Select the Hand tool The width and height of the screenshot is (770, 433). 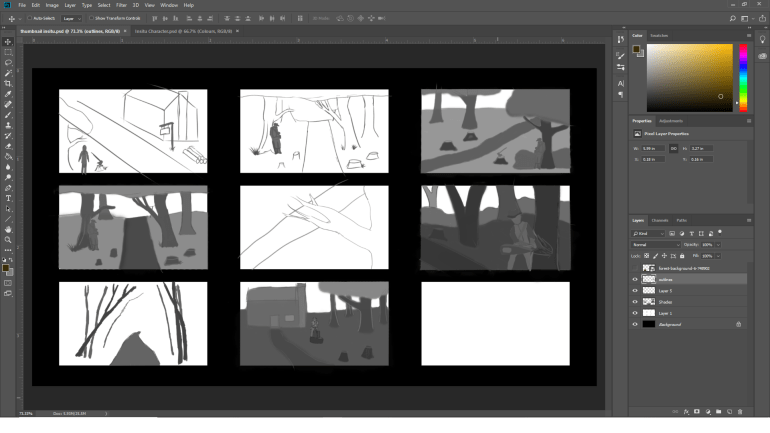point(8,229)
